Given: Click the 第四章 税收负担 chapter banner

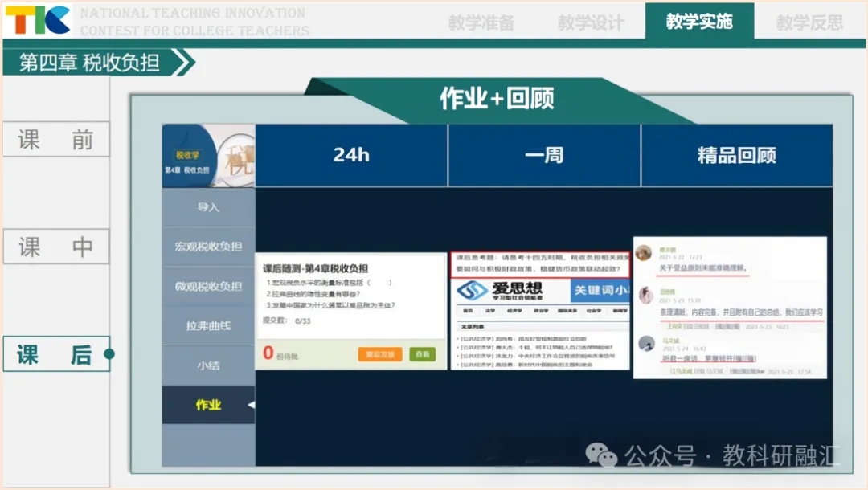Looking at the screenshot, I should click(90, 63).
